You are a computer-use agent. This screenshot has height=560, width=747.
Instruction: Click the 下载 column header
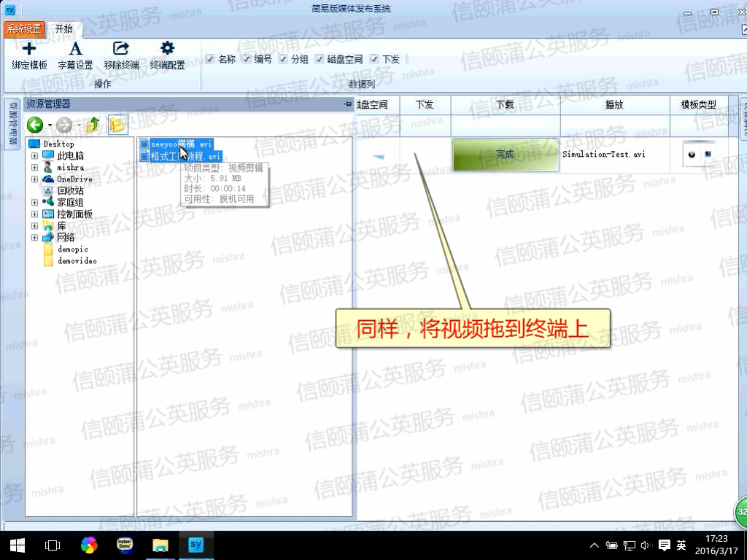point(505,105)
